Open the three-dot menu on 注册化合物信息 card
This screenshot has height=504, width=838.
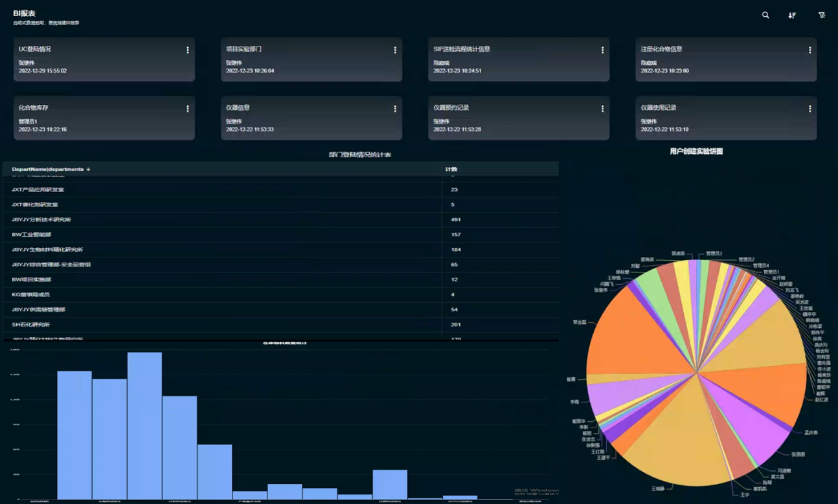(x=810, y=50)
